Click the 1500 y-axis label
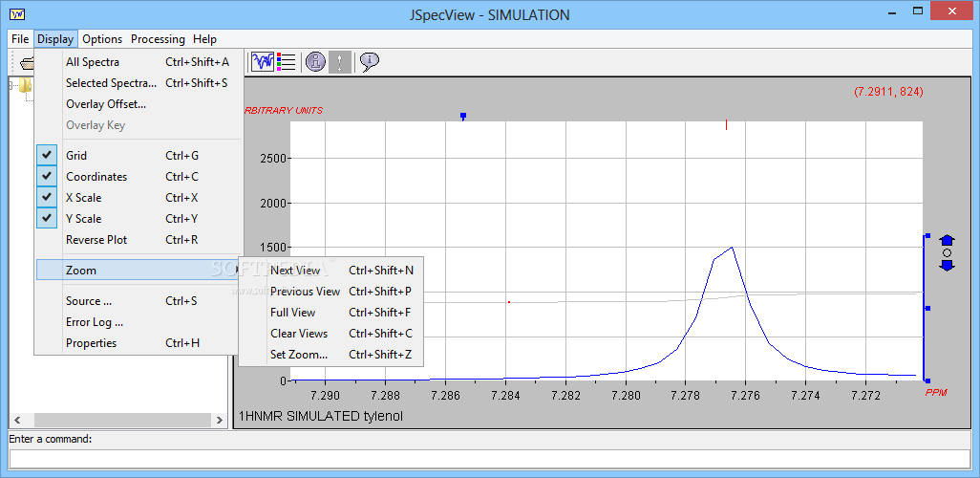Image resolution: width=980 pixels, height=478 pixels. (272, 248)
